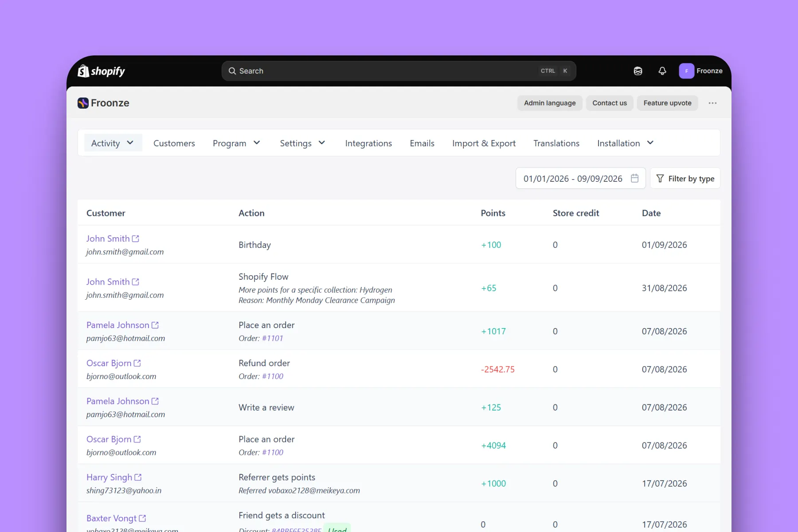Image resolution: width=798 pixels, height=532 pixels.
Task: Open external link icon for Birthday row John Smith
Action: pyautogui.click(x=136, y=239)
